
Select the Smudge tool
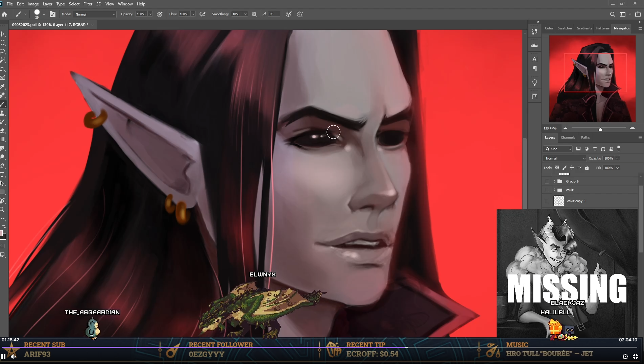[x=2, y=148]
